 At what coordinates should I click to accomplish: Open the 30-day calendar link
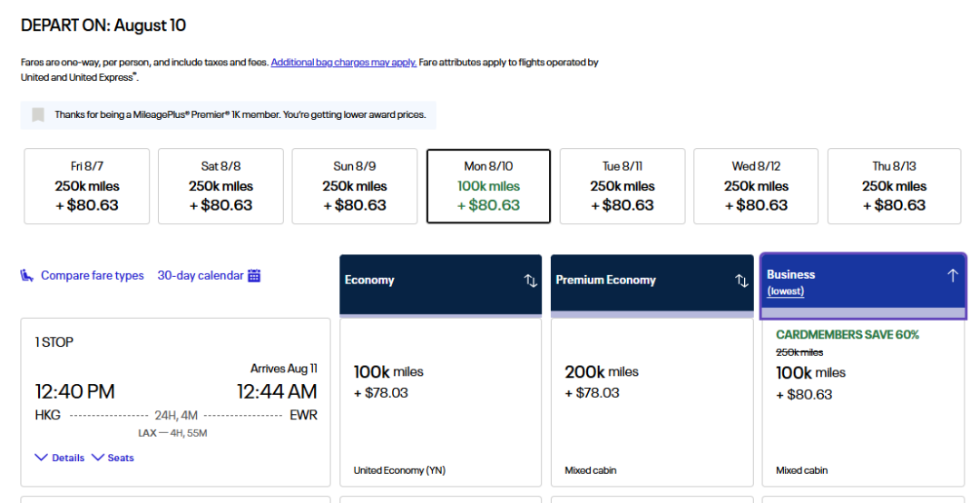[x=200, y=275]
